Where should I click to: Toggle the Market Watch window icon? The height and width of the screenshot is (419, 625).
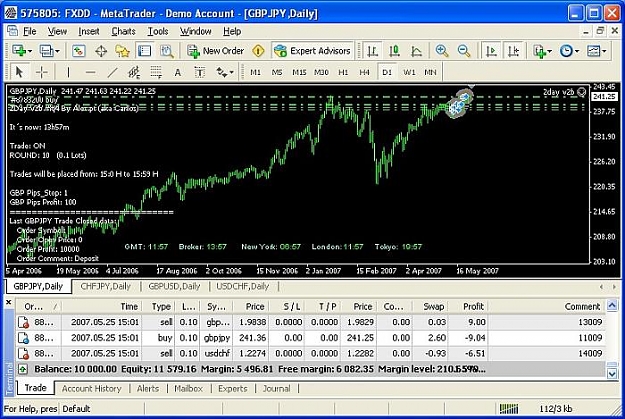coord(79,51)
